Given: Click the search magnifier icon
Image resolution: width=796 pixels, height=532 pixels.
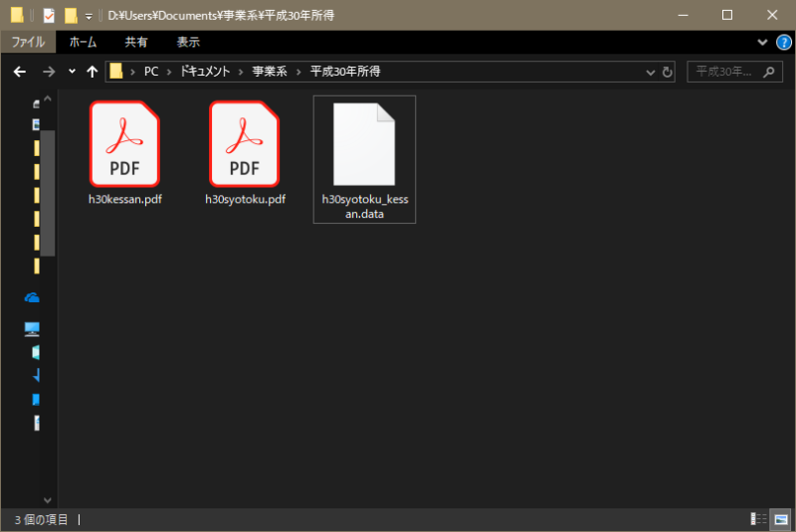Looking at the screenshot, I should click(769, 72).
